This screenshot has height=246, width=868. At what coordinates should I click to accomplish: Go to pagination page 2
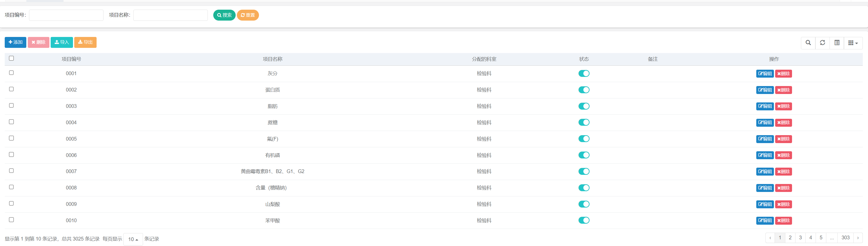(790, 238)
